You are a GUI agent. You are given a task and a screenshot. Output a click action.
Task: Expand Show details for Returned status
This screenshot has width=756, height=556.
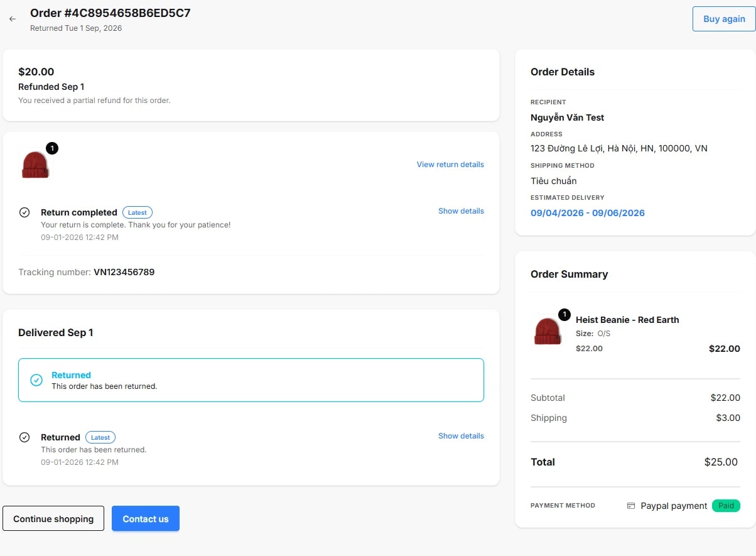click(461, 436)
